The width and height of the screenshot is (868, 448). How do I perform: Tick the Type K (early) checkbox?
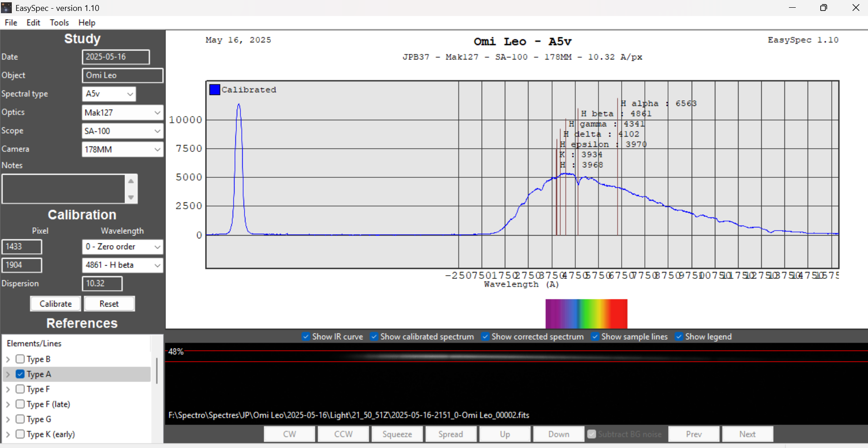coord(20,434)
